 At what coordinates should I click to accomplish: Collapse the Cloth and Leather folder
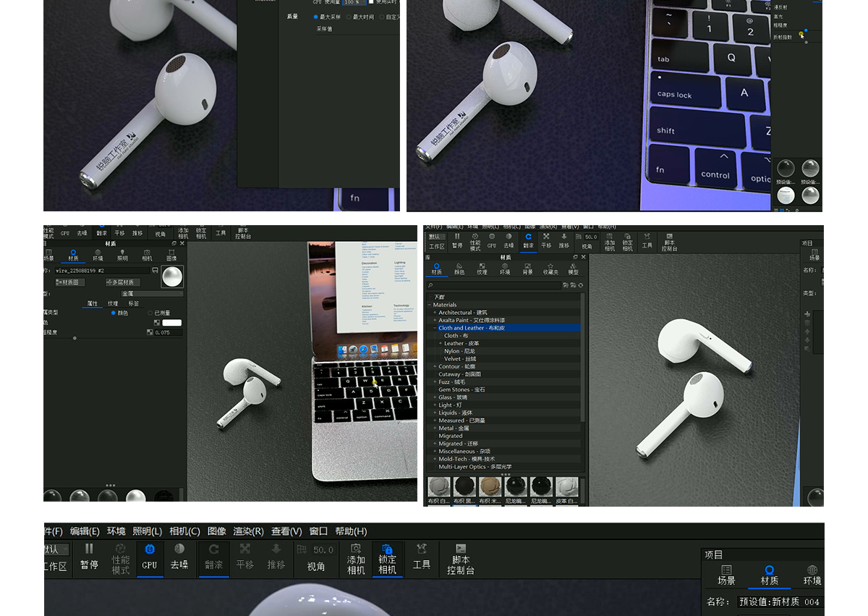click(x=435, y=328)
